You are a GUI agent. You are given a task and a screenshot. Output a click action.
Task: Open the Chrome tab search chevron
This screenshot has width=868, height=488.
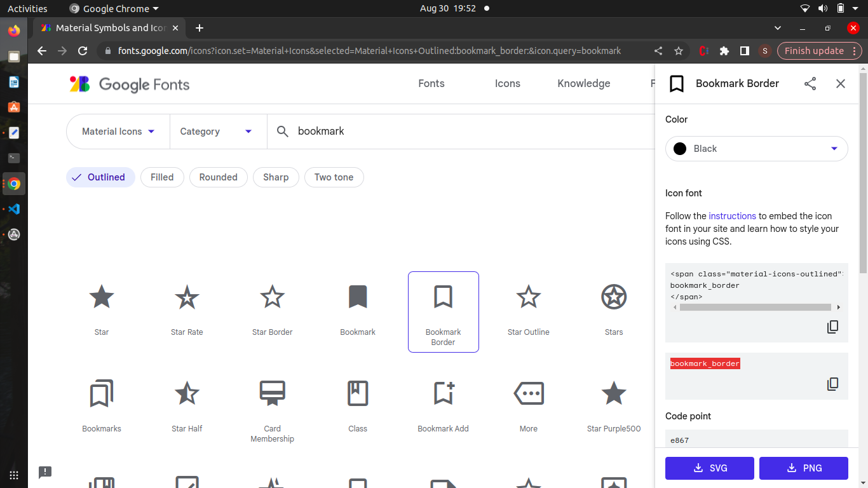(778, 28)
